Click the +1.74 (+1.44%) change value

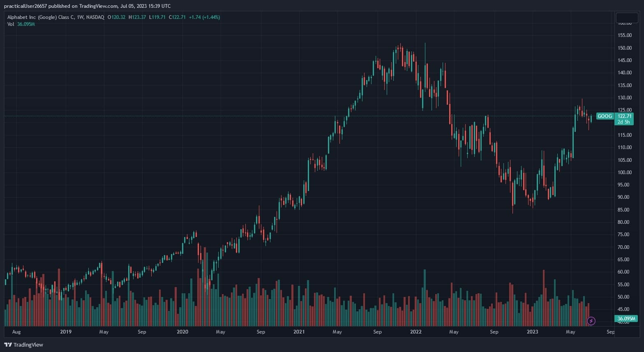coord(204,17)
